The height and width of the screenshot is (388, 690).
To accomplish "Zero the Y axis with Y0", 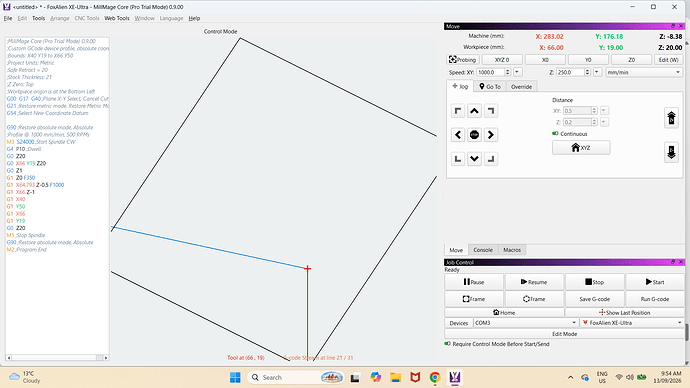I will 588,59.
